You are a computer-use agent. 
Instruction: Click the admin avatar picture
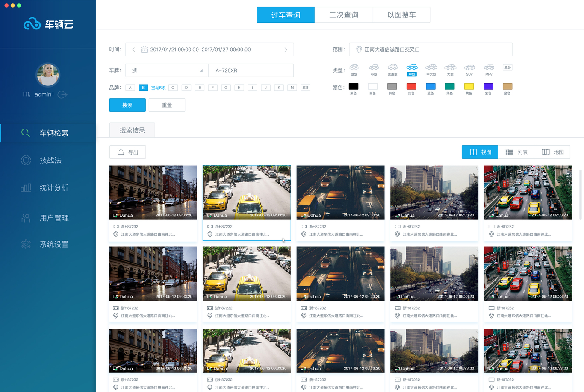click(x=47, y=75)
